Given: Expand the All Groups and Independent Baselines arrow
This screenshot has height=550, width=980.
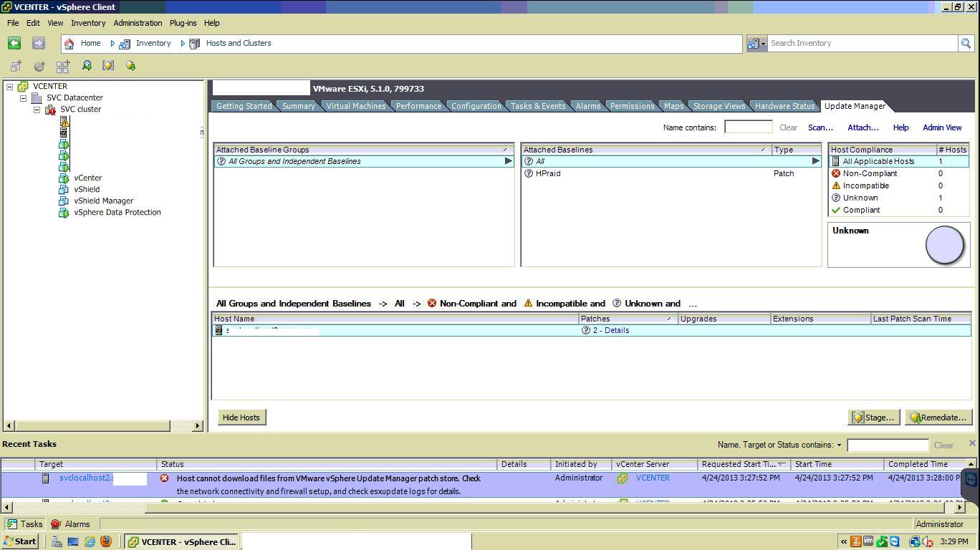Looking at the screenshot, I should [508, 161].
